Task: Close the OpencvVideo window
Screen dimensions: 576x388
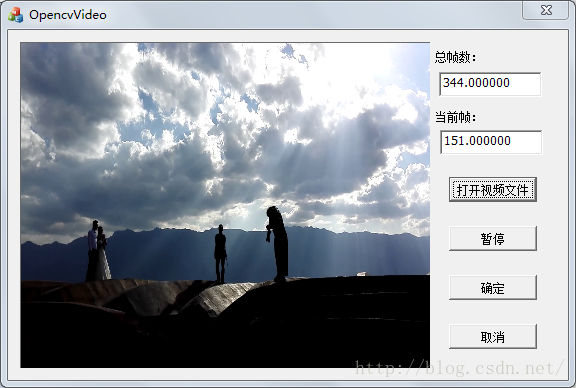Action: [546, 10]
